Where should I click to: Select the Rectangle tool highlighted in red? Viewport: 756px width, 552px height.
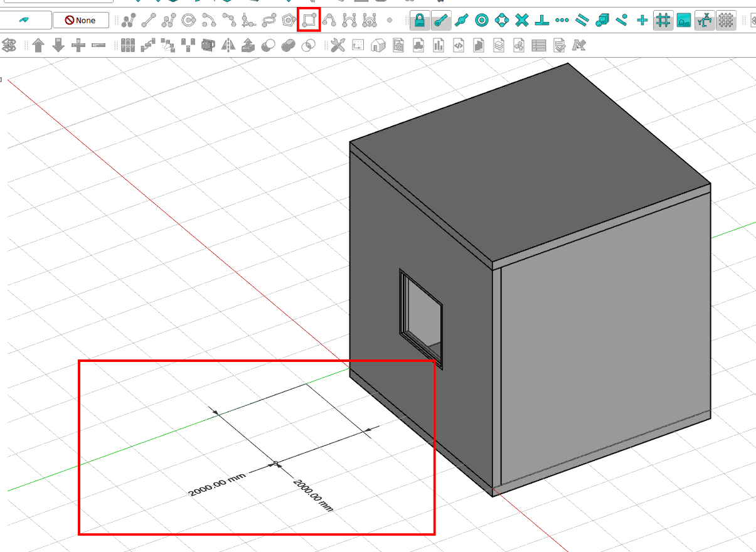309,20
